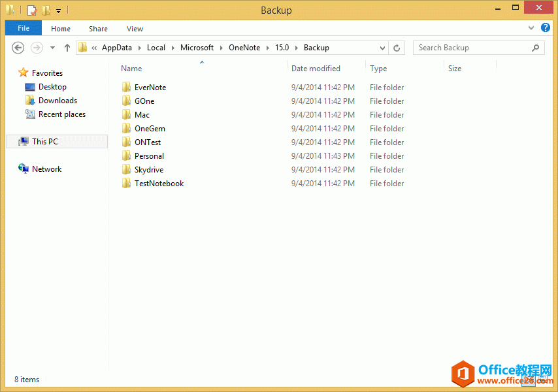Select the Mac folder icon

(126, 114)
